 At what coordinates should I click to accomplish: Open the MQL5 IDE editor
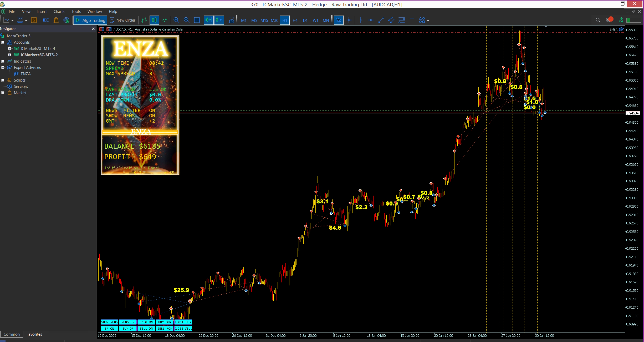pos(46,20)
